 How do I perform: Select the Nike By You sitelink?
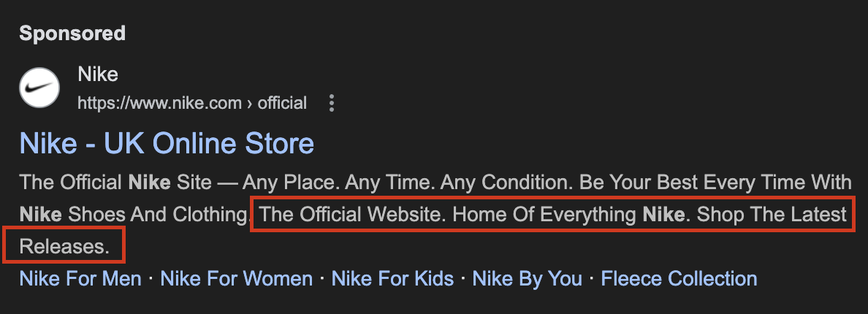[x=527, y=278]
